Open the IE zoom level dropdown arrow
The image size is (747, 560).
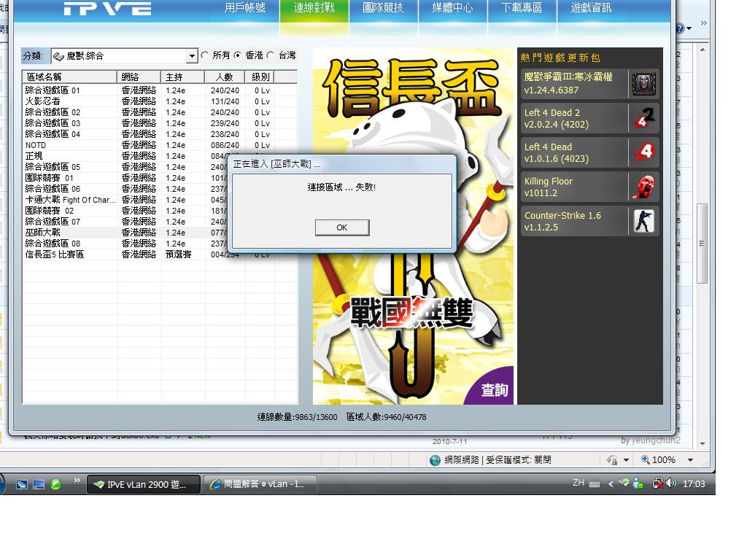pyautogui.click(x=690, y=460)
